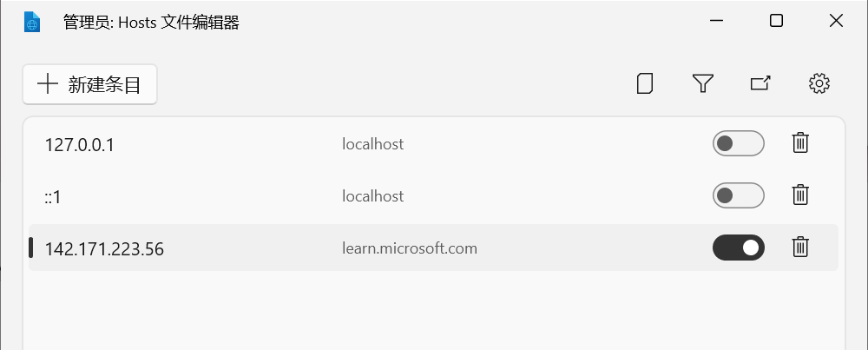This screenshot has height=350, width=868.
Task: Delete the 127.0.0.1 localhost entry
Action: (x=800, y=143)
